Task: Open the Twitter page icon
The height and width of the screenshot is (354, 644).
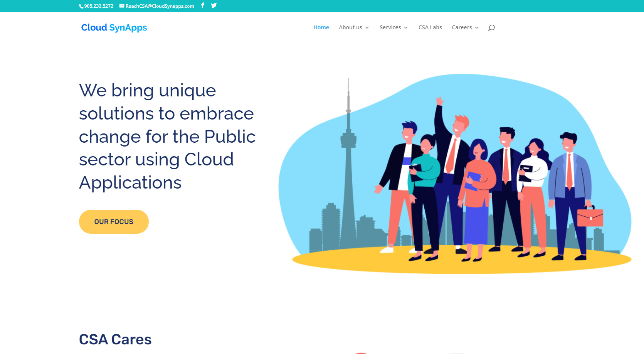Action: 214,5
